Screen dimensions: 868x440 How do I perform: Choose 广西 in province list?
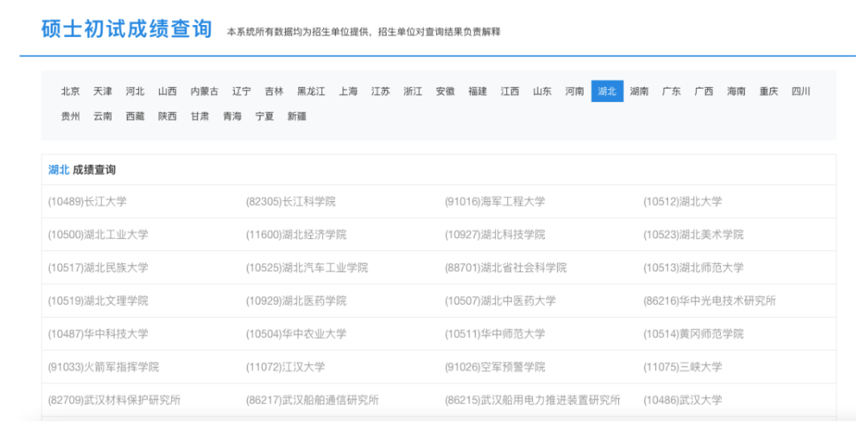(x=704, y=92)
